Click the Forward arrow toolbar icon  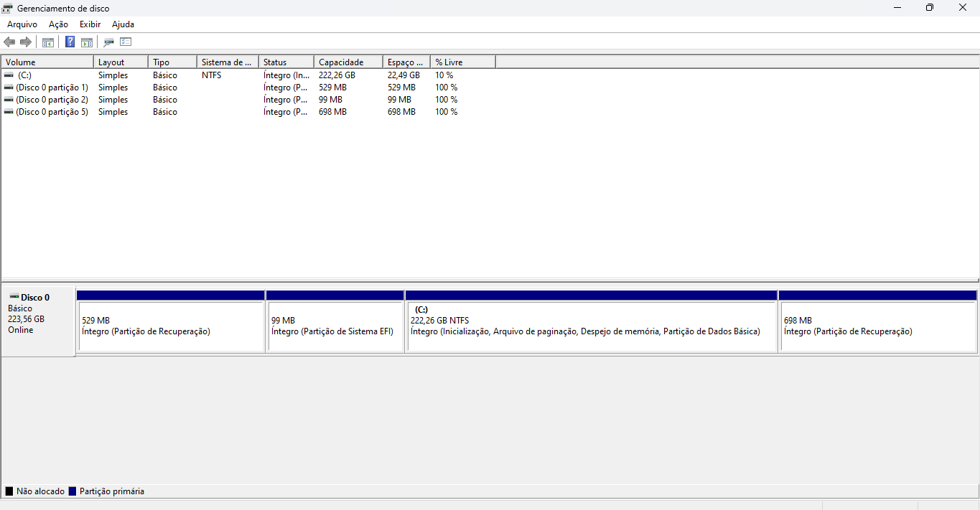click(26, 42)
